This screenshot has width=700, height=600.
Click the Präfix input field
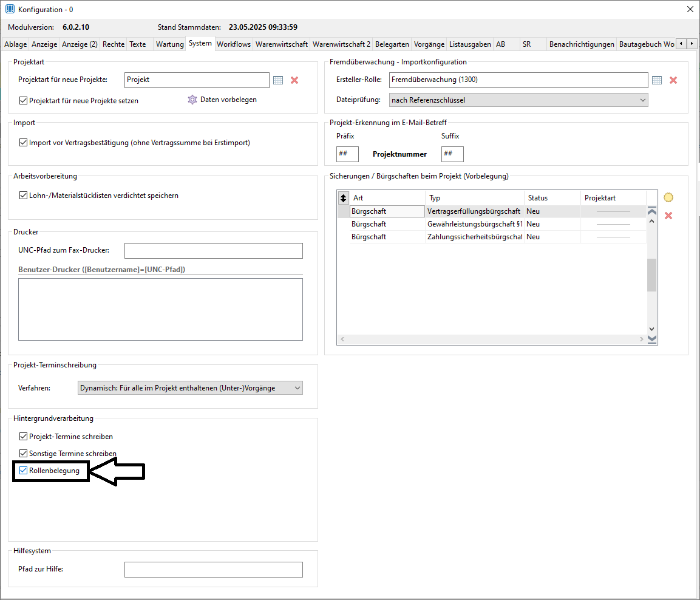coord(347,154)
